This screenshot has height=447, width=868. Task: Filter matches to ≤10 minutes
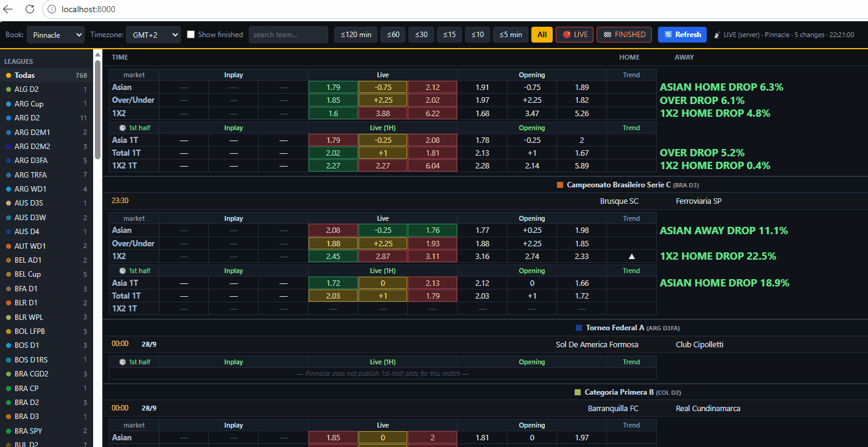477,35
